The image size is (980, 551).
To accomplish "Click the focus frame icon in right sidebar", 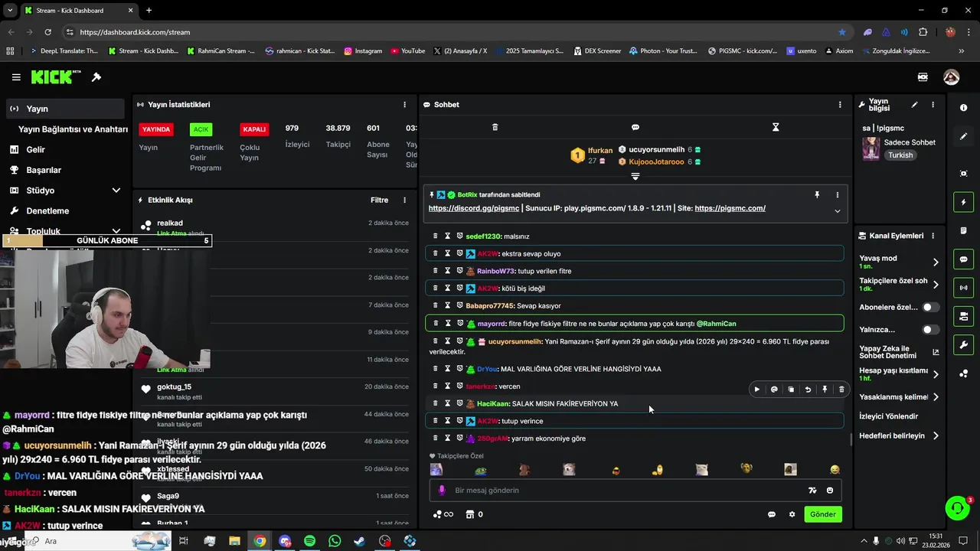I will point(963,174).
